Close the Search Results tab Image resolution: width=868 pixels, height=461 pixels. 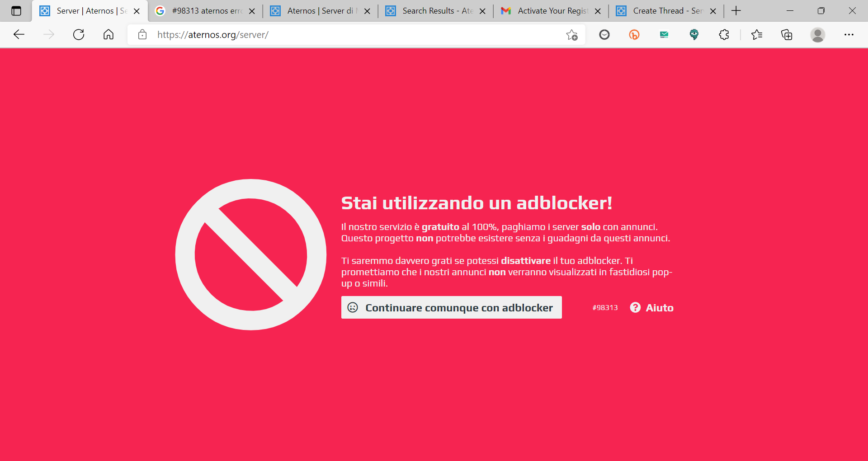click(x=482, y=11)
